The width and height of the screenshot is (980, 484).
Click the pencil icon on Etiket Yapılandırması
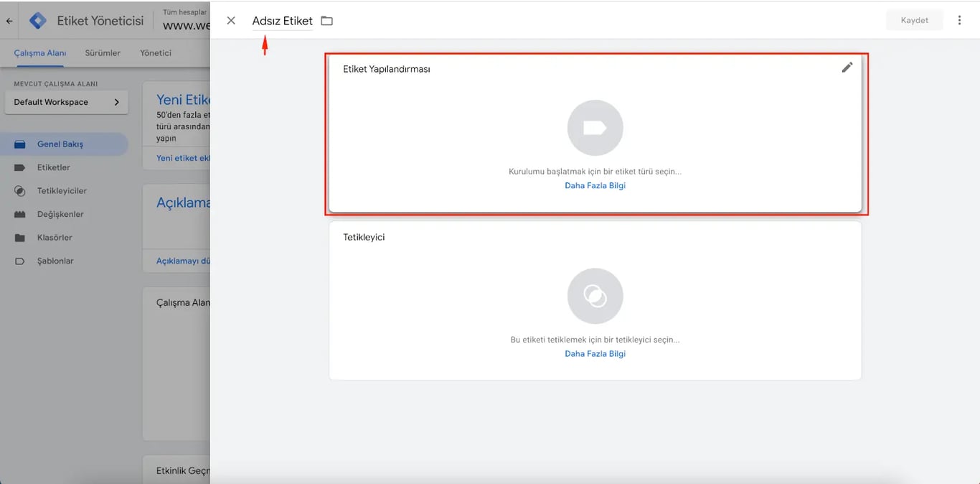(x=847, y=67)
